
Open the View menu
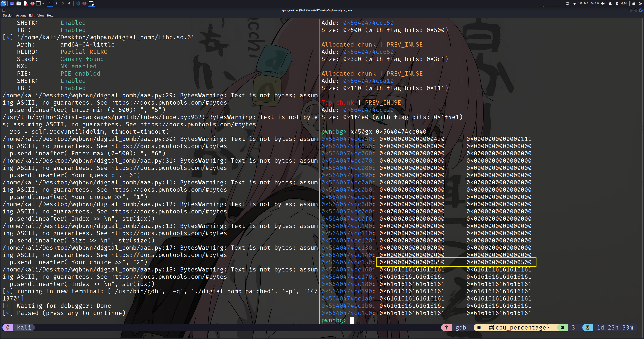coord(41,16)
